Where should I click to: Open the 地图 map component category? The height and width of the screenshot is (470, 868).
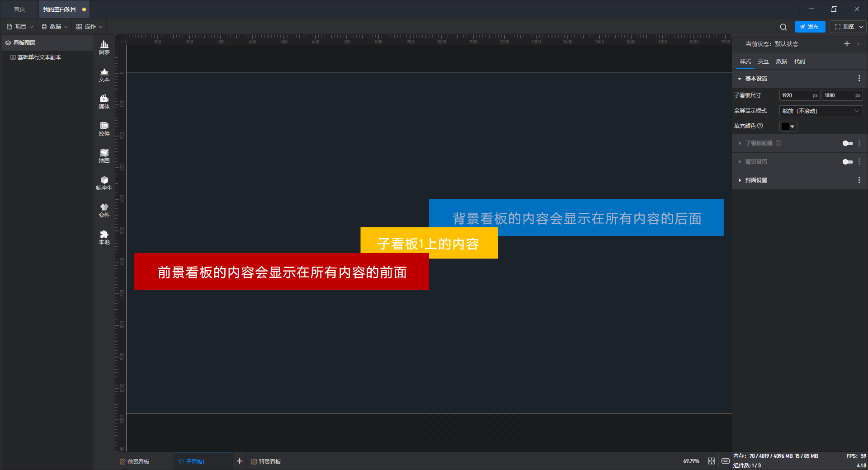(104, 156)
